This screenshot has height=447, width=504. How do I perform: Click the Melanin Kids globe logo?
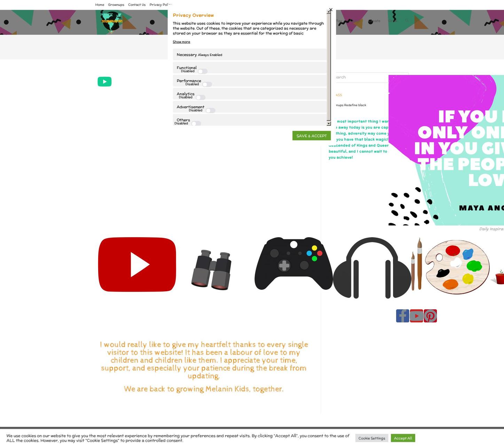(112, 22)
